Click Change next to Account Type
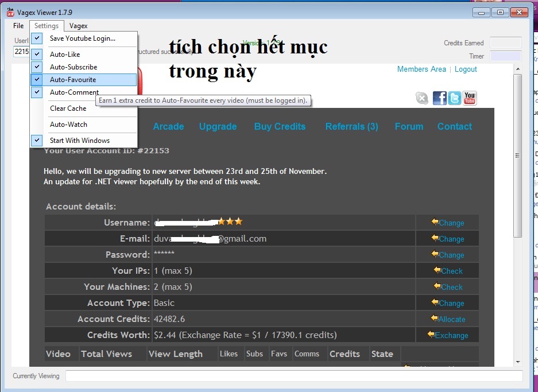Screen dimensions: 538x392 (451, 303)
